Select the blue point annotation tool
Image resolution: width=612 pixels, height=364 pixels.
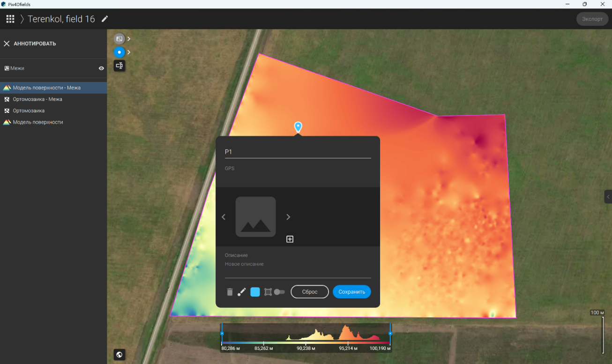[119, 52]
